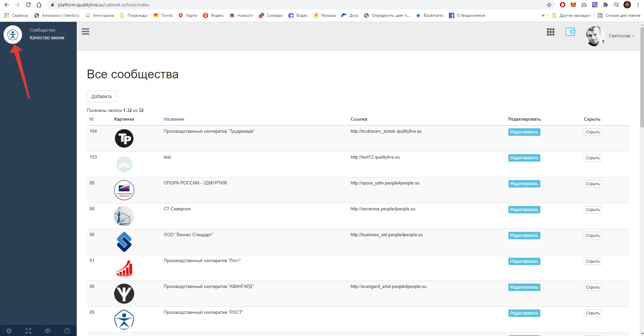Click the avangard_artel.people4people.su link text

388,287
